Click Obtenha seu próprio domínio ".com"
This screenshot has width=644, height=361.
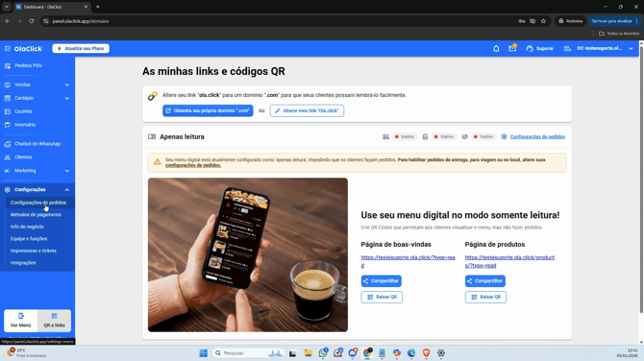(x=208, y=110)
